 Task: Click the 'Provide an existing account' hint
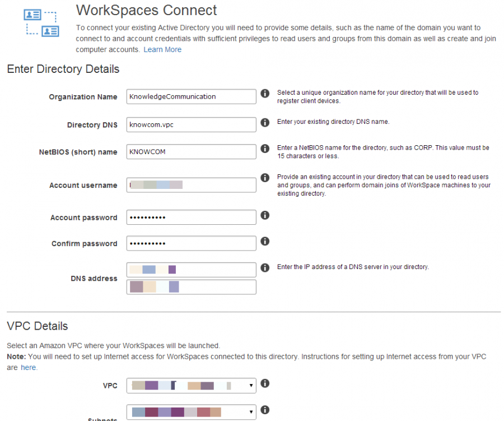(384, 185)
